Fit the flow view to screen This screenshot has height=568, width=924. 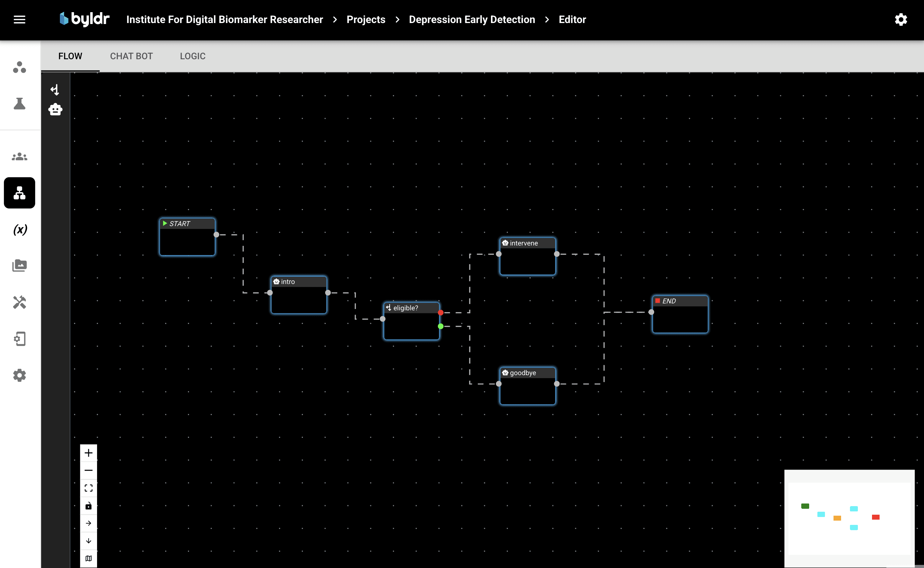[89, 488]
